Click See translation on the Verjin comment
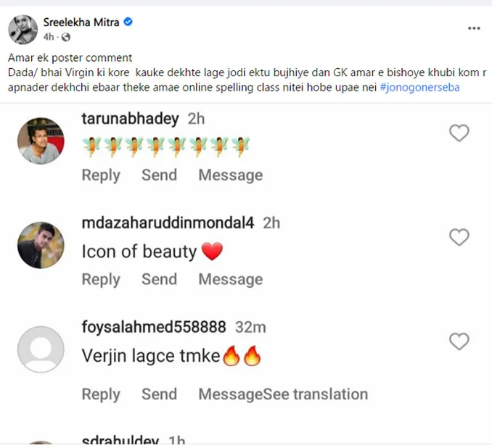 pos(315,394)
